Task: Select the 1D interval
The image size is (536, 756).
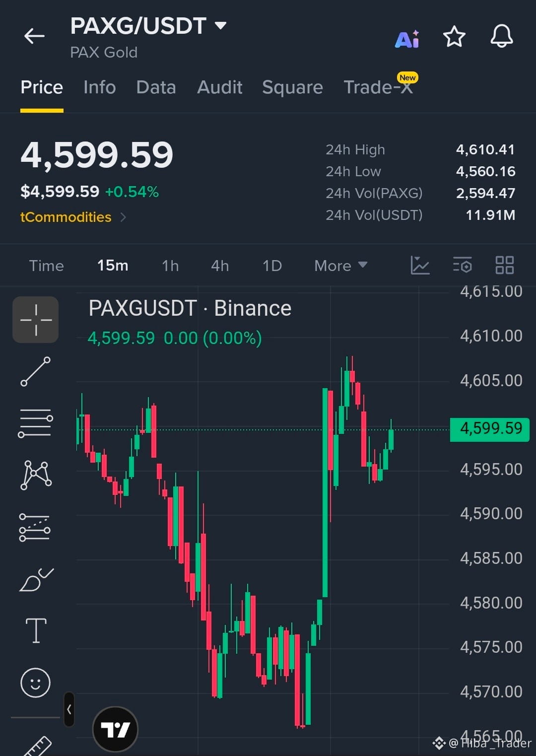Action: [x=272, y=266]
